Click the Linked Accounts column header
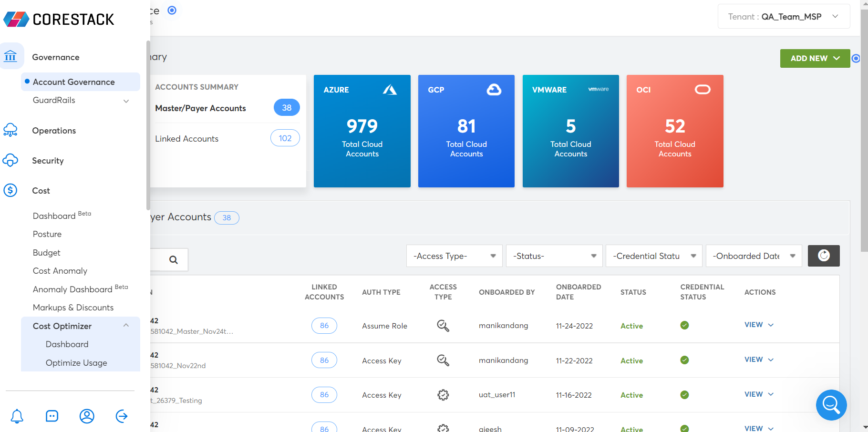The height and width of the screenshot is (432, 868). click(x=324, y=292)
